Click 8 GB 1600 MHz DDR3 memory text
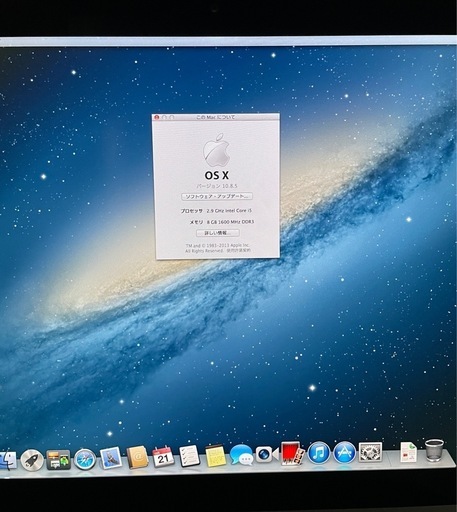The image size is (457, 512). click(x=231, y=222)
